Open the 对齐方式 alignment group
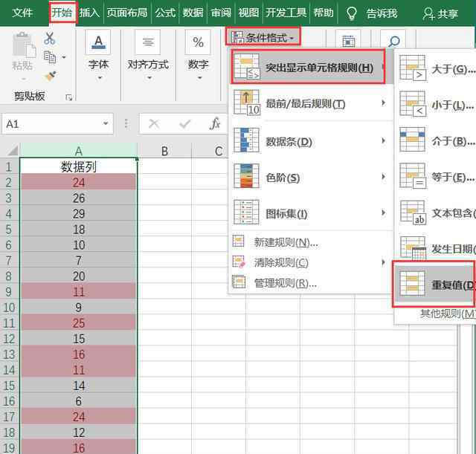The image size is (476, 454). (x=147, y=52)
